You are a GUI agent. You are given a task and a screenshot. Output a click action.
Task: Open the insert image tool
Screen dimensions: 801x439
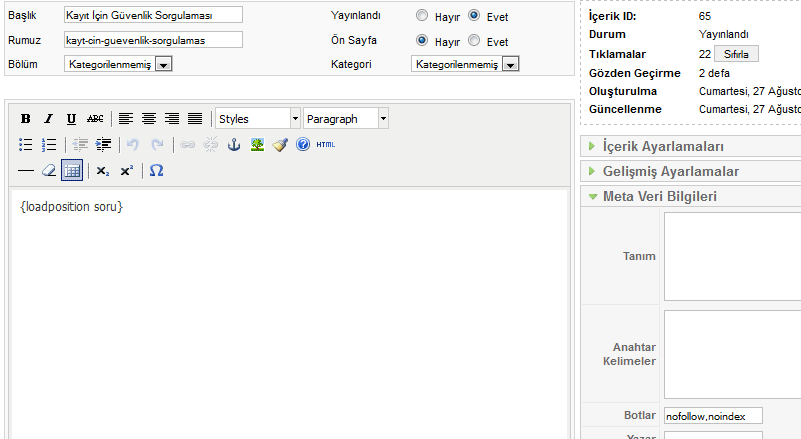click(257, 145)
